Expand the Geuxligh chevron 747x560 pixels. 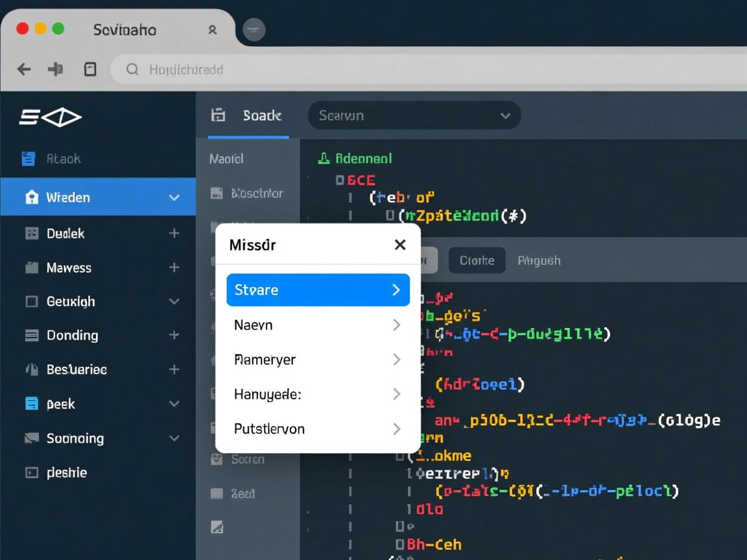pos(174,301)
